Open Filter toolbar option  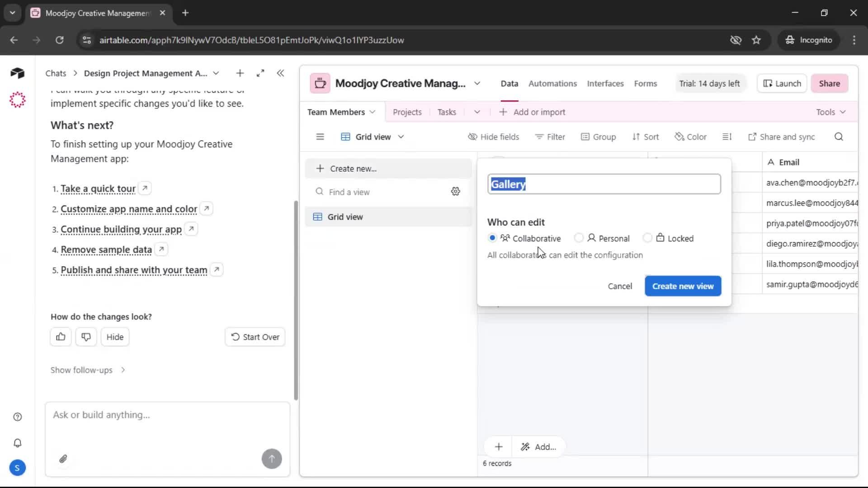(550, 136)
